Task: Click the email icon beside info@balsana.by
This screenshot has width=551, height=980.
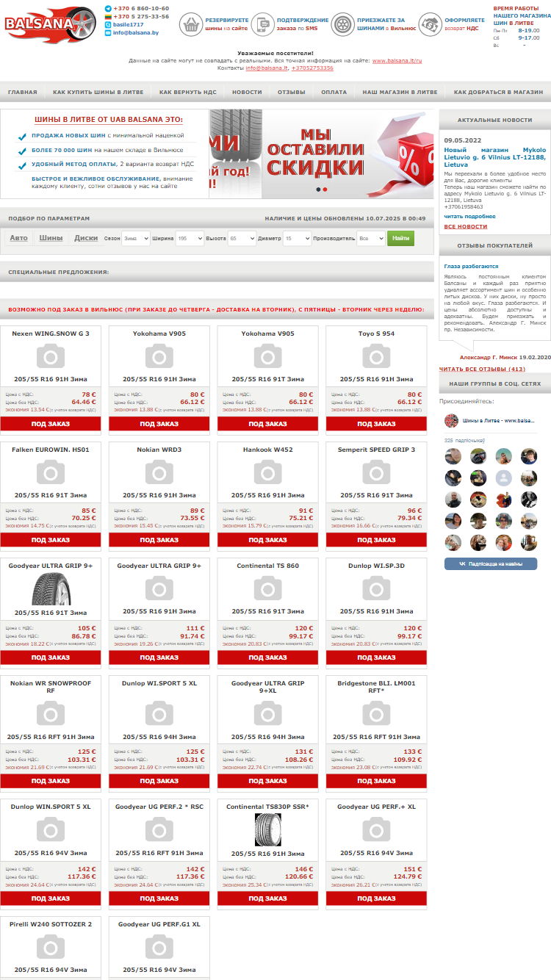Action: pos(108,33)
